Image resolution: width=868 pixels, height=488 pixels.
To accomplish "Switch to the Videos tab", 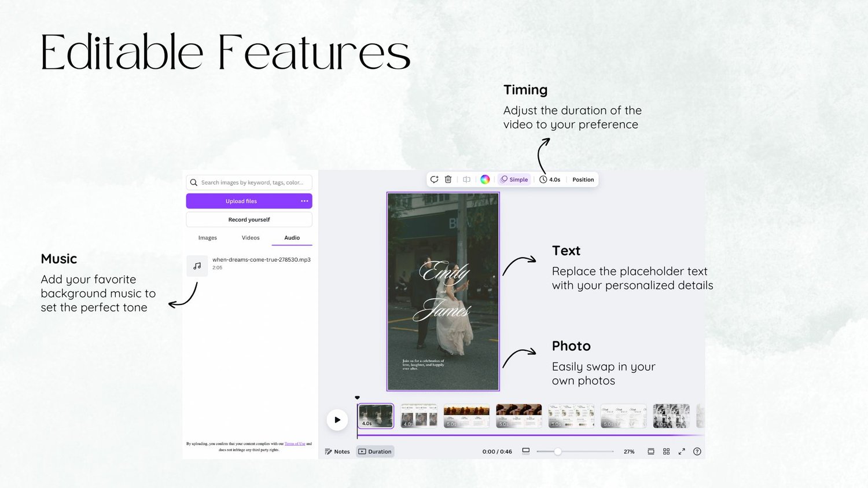I will coord(251,238).
